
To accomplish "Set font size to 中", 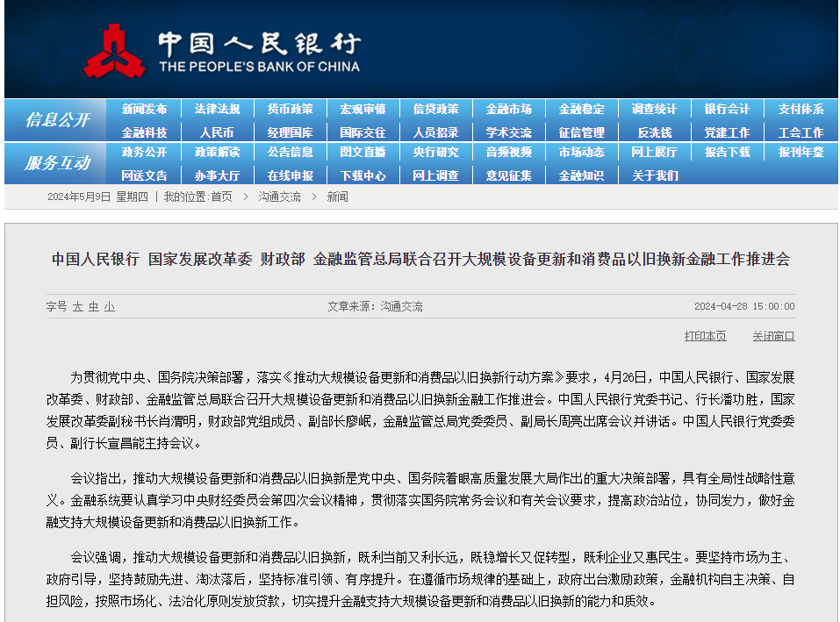I will [x=94, y=307].
